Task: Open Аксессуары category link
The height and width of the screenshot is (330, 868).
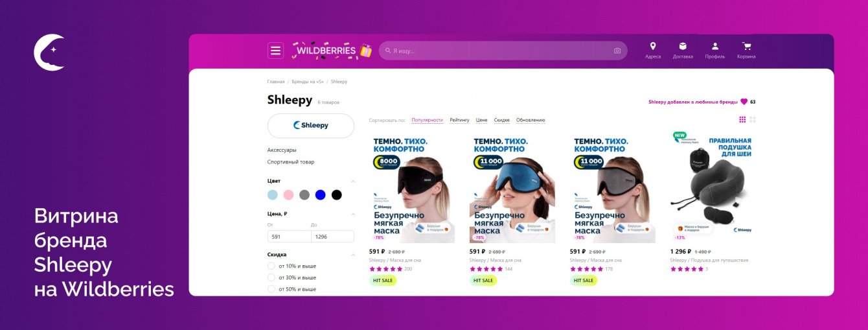Action: [282, 150]
